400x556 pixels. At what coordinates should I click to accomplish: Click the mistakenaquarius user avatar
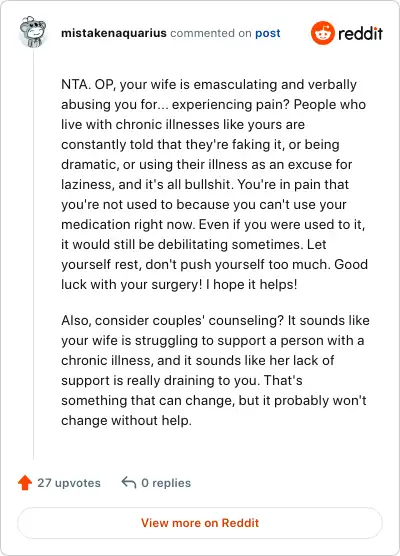click(x=33, y=32)
